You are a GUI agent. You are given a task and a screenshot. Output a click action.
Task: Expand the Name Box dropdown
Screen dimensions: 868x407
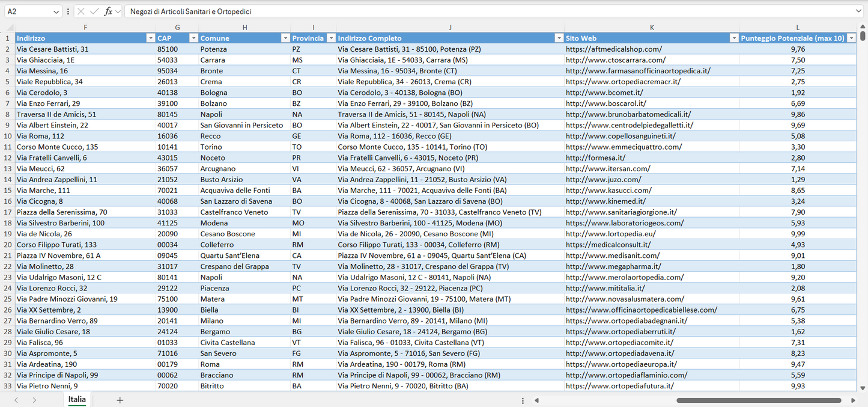tap(56, 11)
